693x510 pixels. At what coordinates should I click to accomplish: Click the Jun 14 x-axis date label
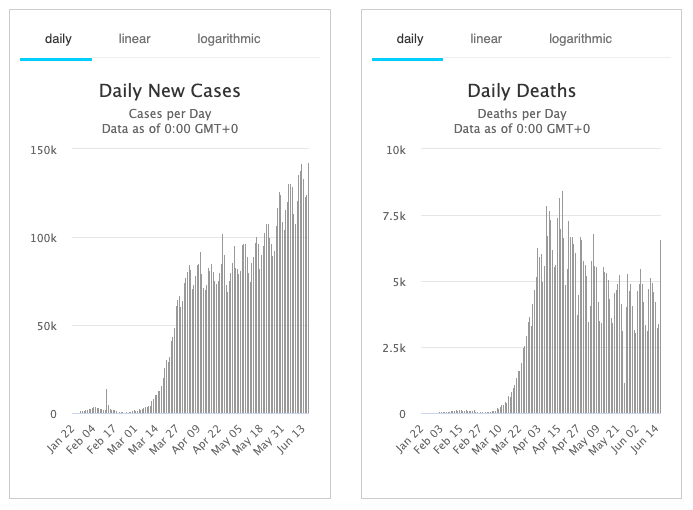647,434
